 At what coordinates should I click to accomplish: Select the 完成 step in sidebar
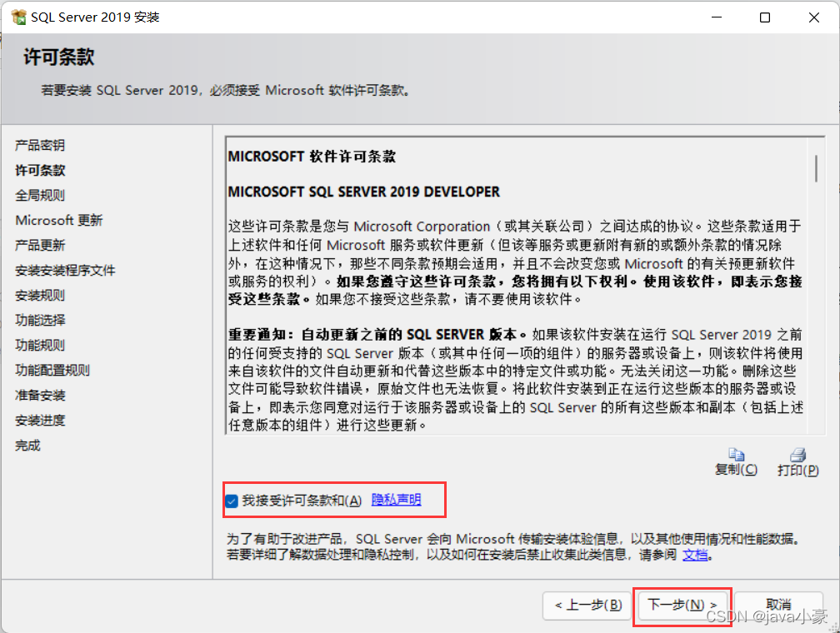[x=27, y=446]
